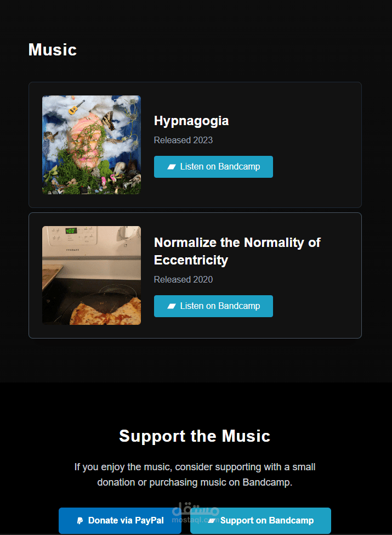Open the Hypnagogia album cover artwork
Screen dimensions: 392x535
[92, 145]
